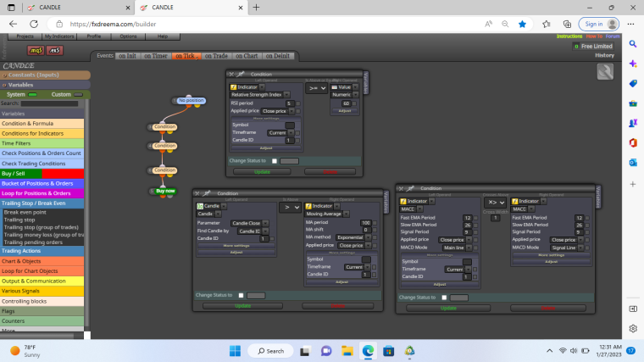
Task: Click the variables Search input field
Action: click(49, 103)
